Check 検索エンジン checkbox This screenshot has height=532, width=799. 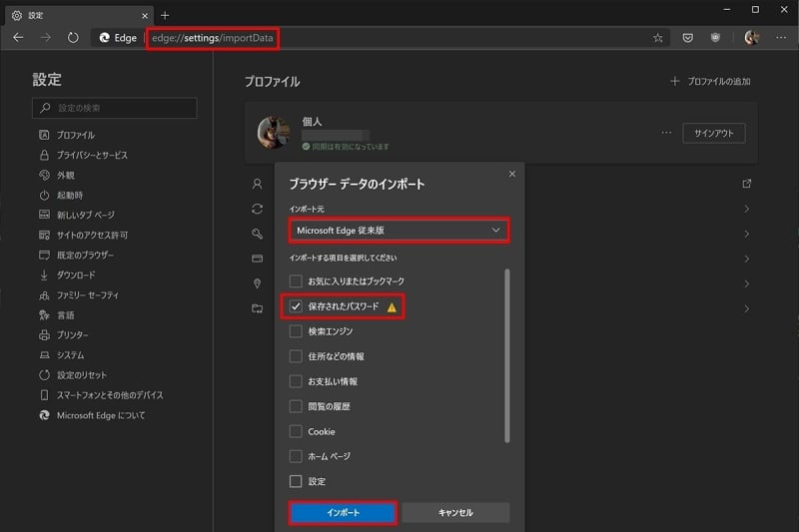click(296, 331)
